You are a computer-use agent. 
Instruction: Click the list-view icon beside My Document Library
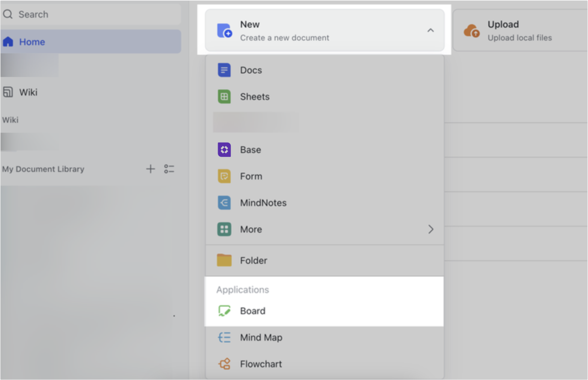(169, 169)
